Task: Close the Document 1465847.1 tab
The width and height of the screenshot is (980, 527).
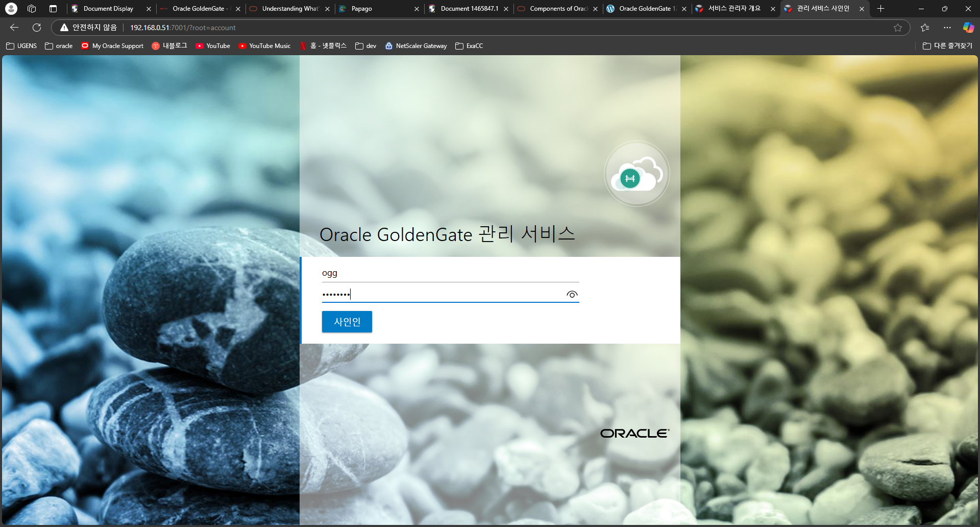Action: (506, 9)
